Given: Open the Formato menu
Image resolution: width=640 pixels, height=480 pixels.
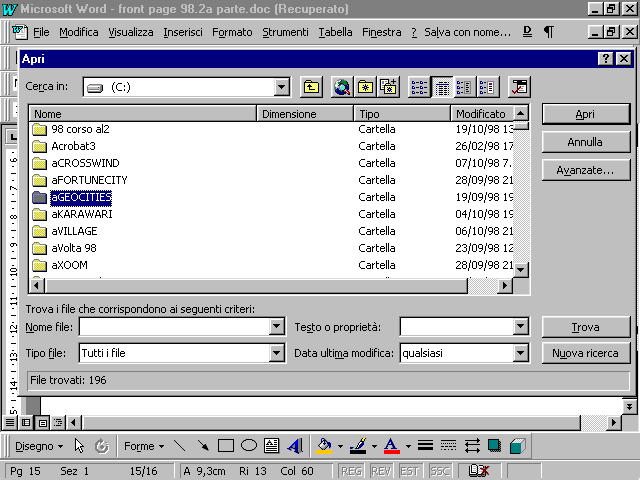Looking at the screenshot, I should [232, 32].
